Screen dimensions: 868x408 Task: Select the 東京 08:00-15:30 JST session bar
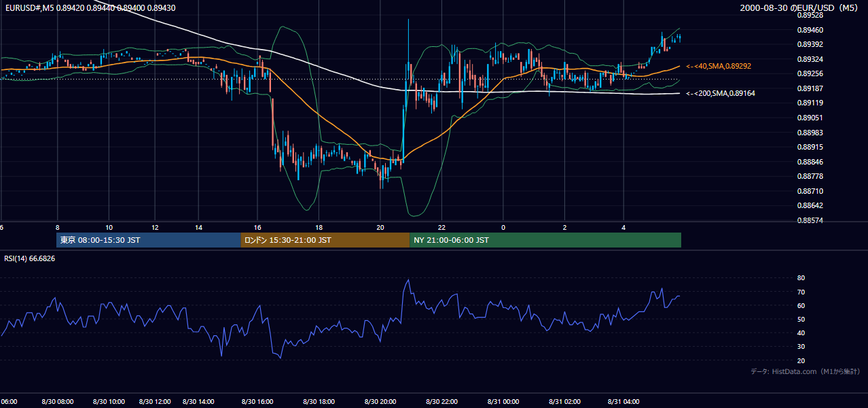click(148, 240)
